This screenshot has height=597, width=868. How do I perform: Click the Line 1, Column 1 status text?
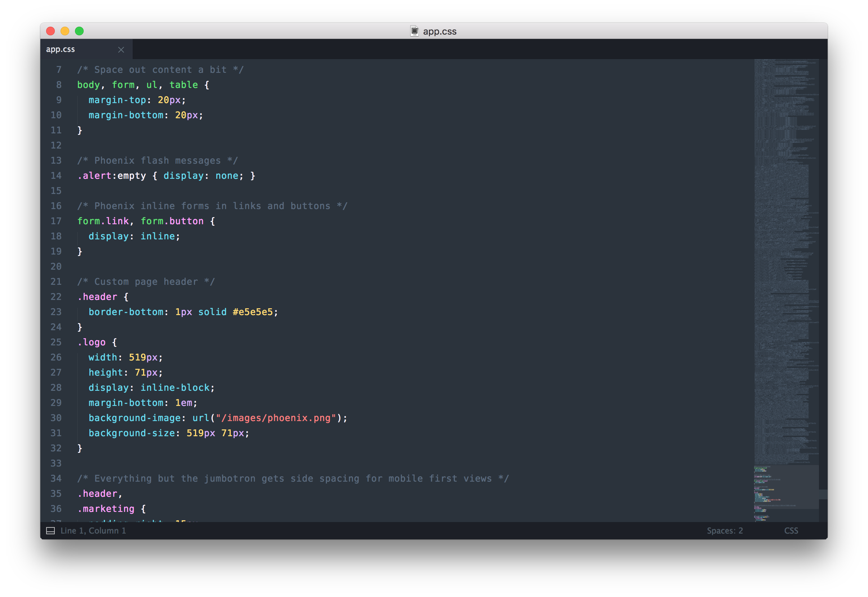click(93, 530)
